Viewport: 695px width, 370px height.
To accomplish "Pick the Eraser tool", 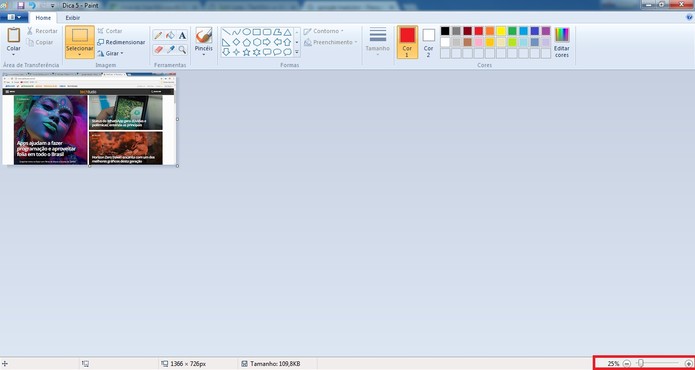I will click(158, 49).
